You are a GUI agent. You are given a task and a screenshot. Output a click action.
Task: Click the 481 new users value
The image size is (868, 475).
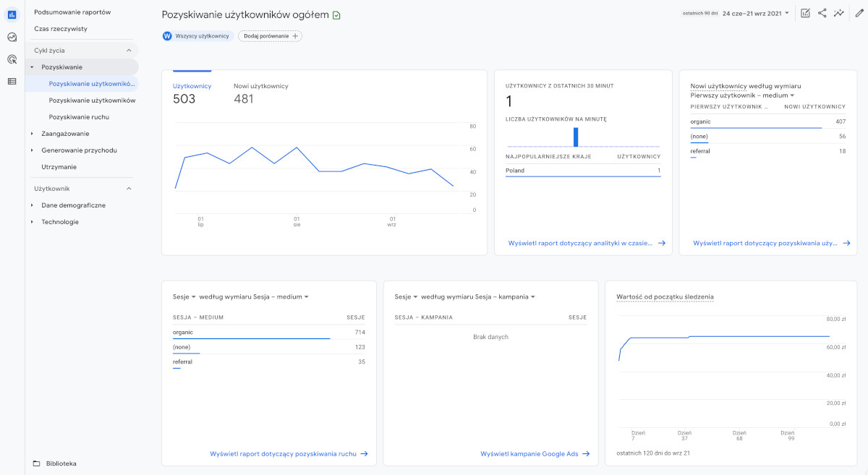coord(244,99)
